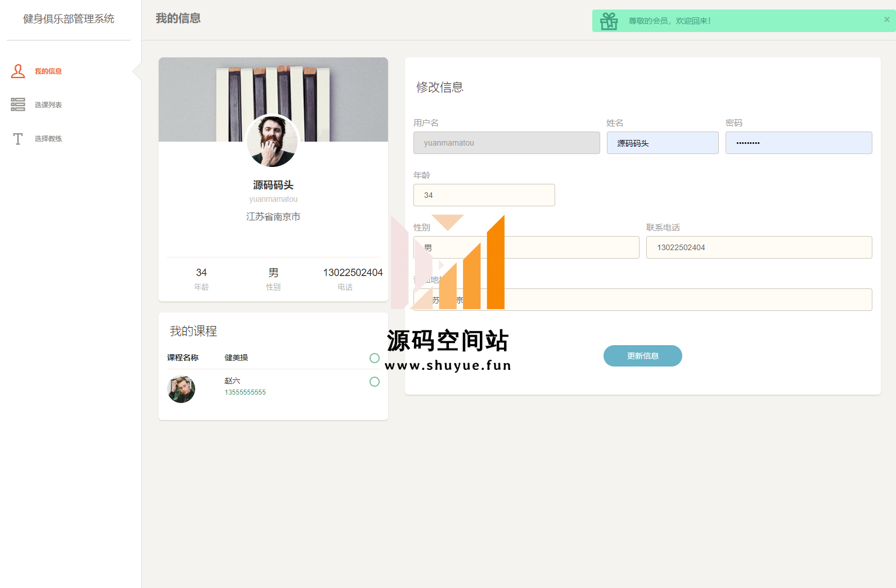
Task: Go to 选择教练 page
Action: click(x=48, y=139)
